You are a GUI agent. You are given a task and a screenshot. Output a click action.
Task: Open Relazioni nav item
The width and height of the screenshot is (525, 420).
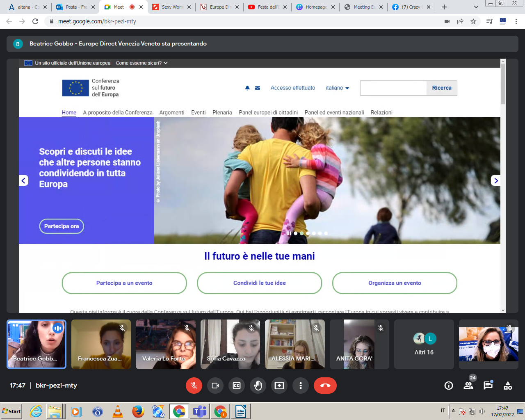pos(381,112)
